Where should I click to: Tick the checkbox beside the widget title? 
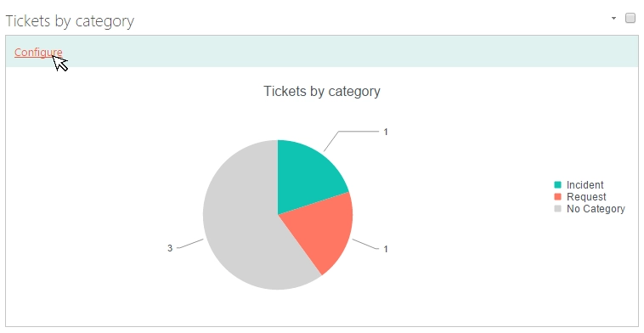(630, 18)
